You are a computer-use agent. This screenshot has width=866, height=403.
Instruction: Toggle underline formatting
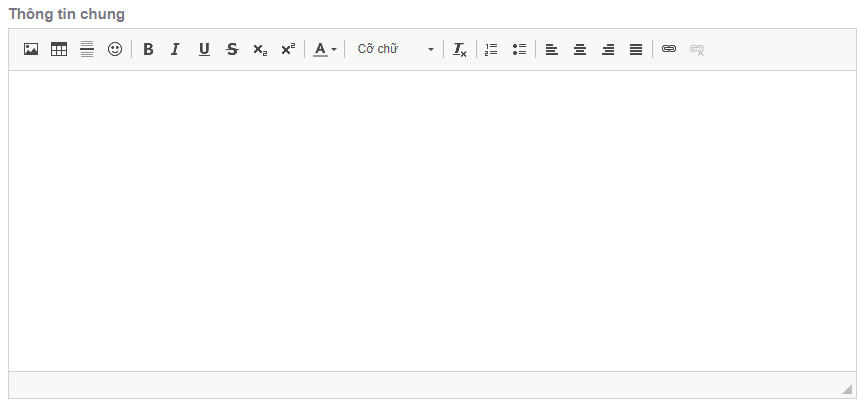pyautogui.click(x=204, y=49)
